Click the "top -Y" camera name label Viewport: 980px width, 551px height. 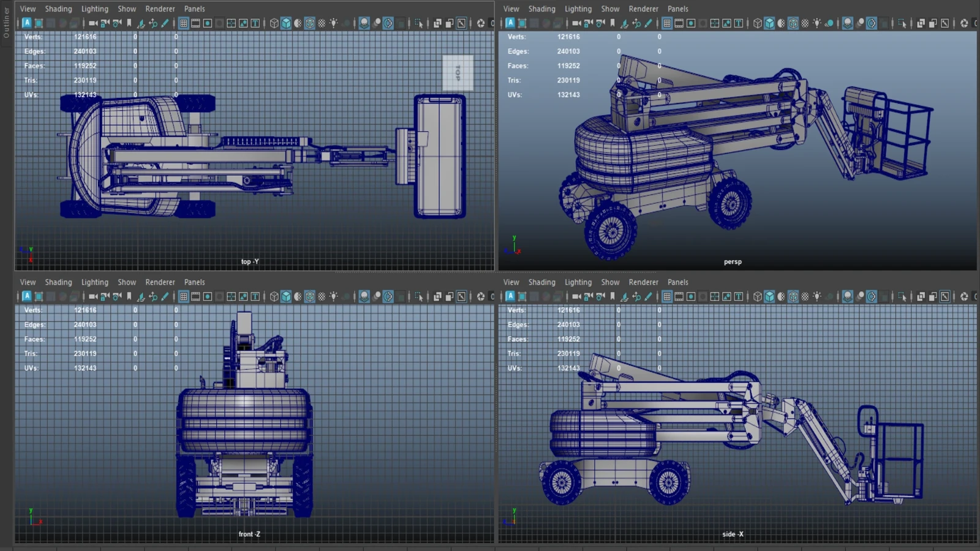250,261
